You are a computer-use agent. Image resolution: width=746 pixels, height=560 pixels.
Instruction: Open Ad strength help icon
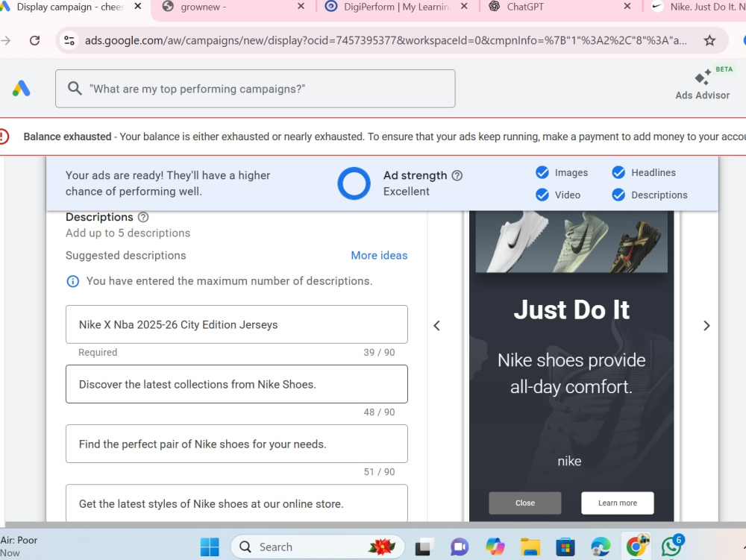(457, 175)
